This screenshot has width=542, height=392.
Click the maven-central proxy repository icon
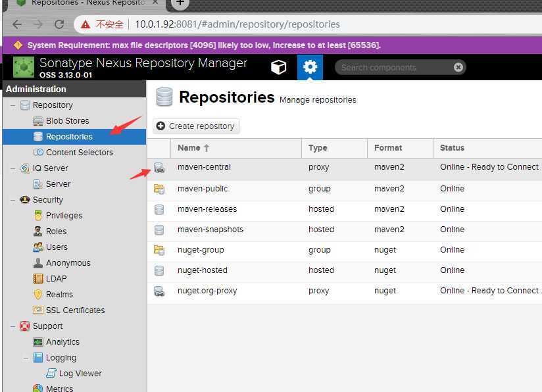(x=159, y=168)
